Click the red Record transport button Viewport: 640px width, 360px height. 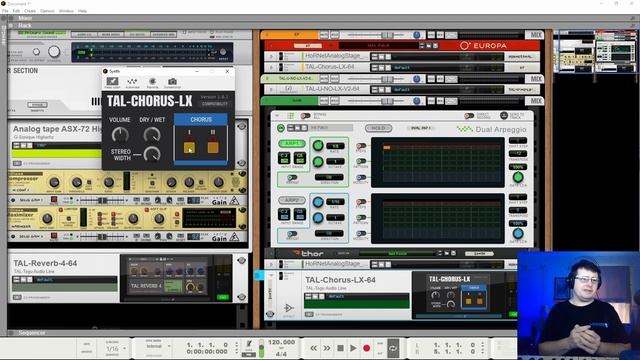tap(367, 348)
